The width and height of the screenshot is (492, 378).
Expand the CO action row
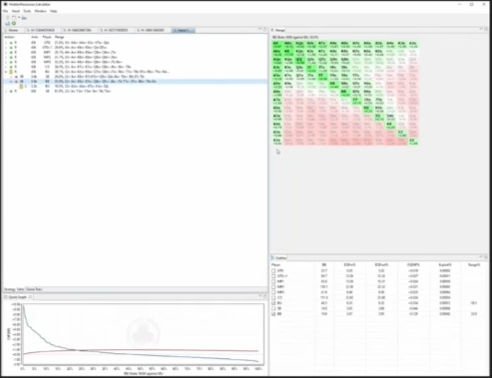(6, 67)
